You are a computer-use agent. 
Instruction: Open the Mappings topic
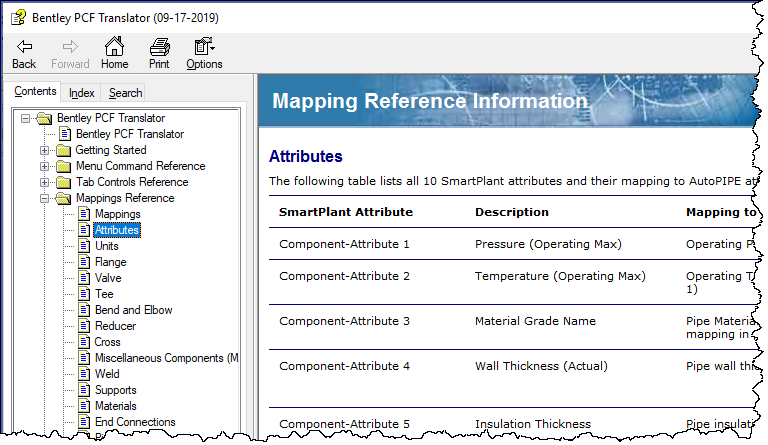[x=118, y=214]
